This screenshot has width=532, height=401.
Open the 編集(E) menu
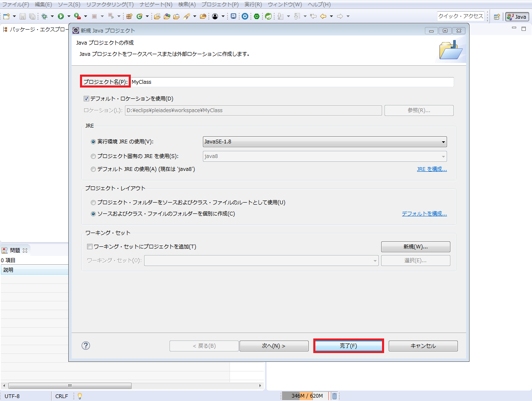[x=43, y=4]
